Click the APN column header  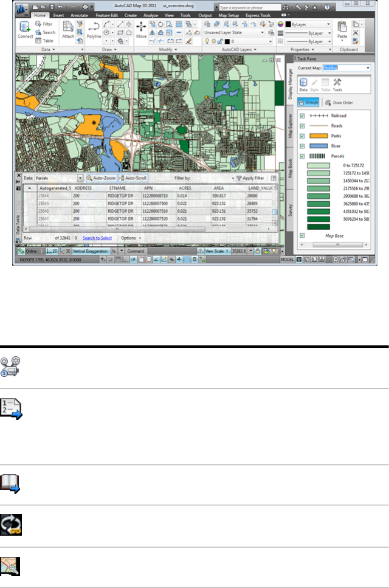pos(148,189)
